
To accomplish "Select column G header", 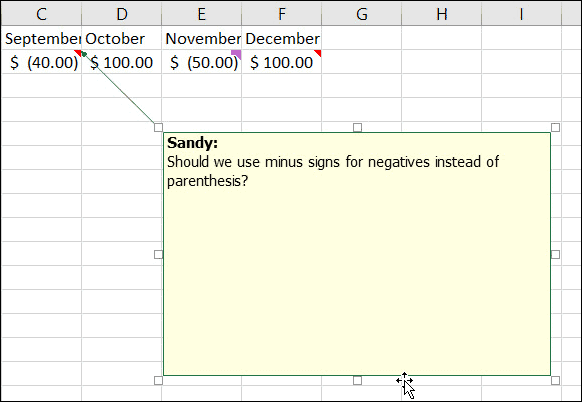I will [x=362, y=14].
